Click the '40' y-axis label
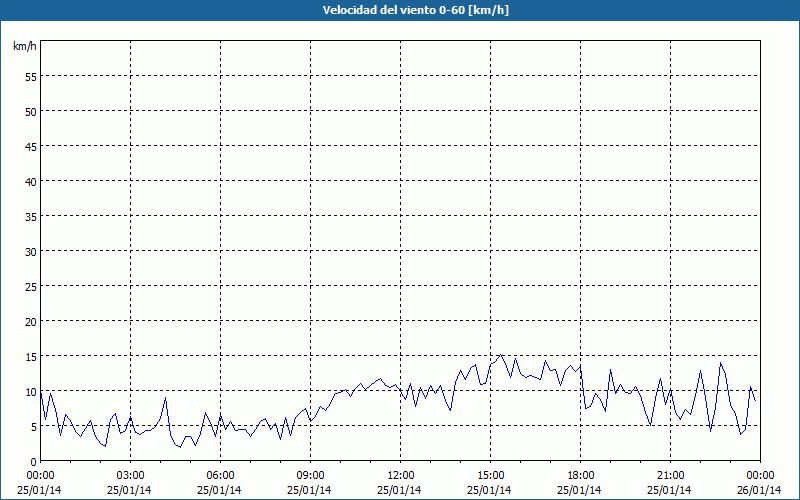This screenshot has width=800, height=500. tap(31, 182)
